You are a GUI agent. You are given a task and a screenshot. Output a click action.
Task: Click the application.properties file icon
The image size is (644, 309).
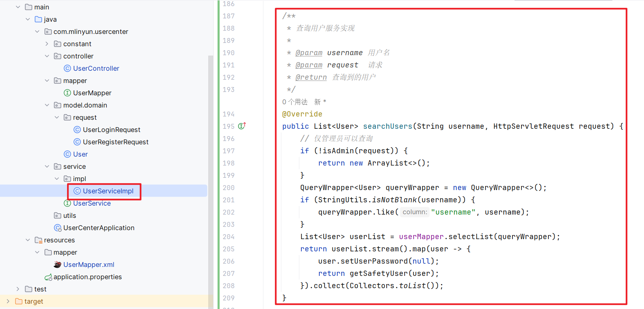click(x=48, y=277)
